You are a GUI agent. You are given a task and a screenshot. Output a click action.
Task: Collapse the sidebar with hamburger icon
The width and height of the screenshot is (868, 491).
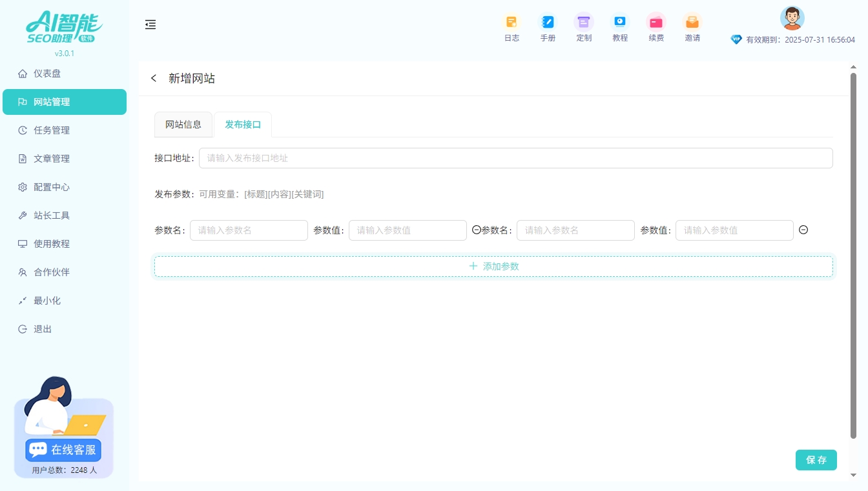[150, 25]
